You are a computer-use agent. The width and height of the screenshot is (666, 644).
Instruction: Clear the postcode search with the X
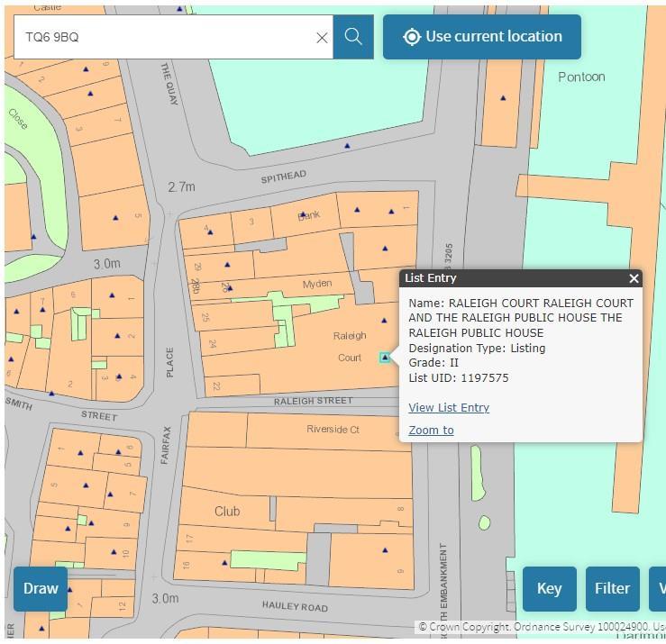[x=322, y=38]
